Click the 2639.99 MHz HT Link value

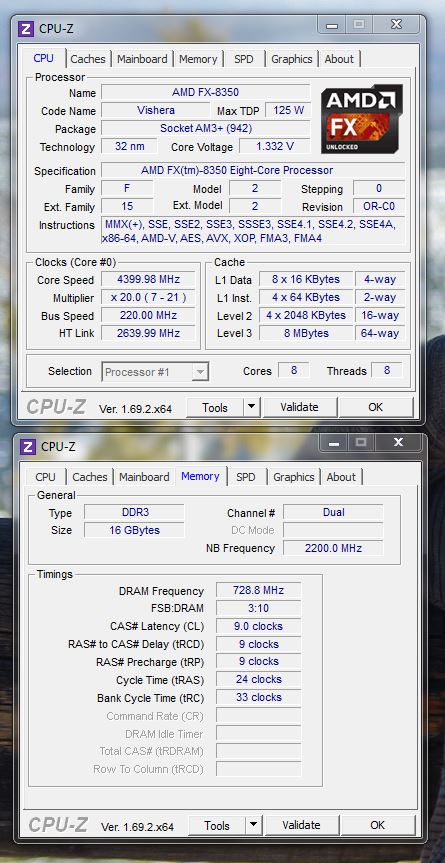[x=149, y=333]
